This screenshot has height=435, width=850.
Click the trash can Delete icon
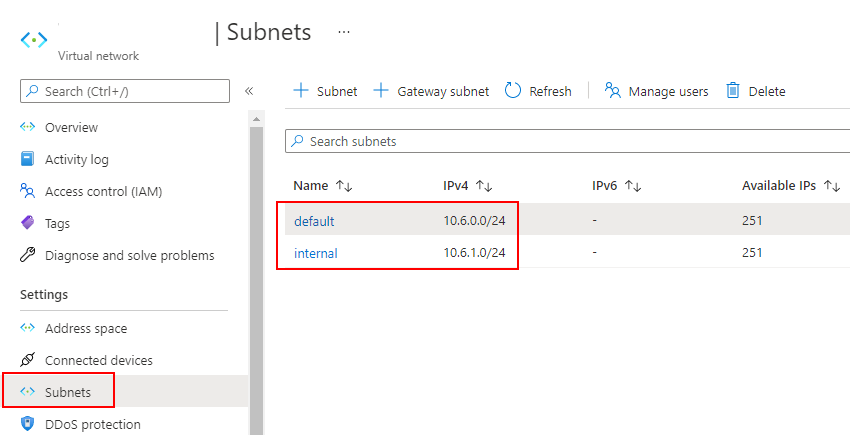pos(733,91)
